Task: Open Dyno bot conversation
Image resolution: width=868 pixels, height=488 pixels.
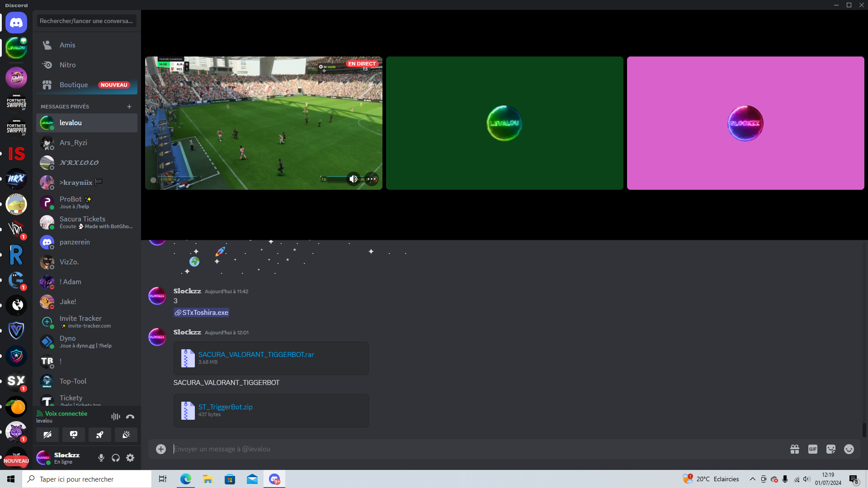Action: [x=87, y=342]
